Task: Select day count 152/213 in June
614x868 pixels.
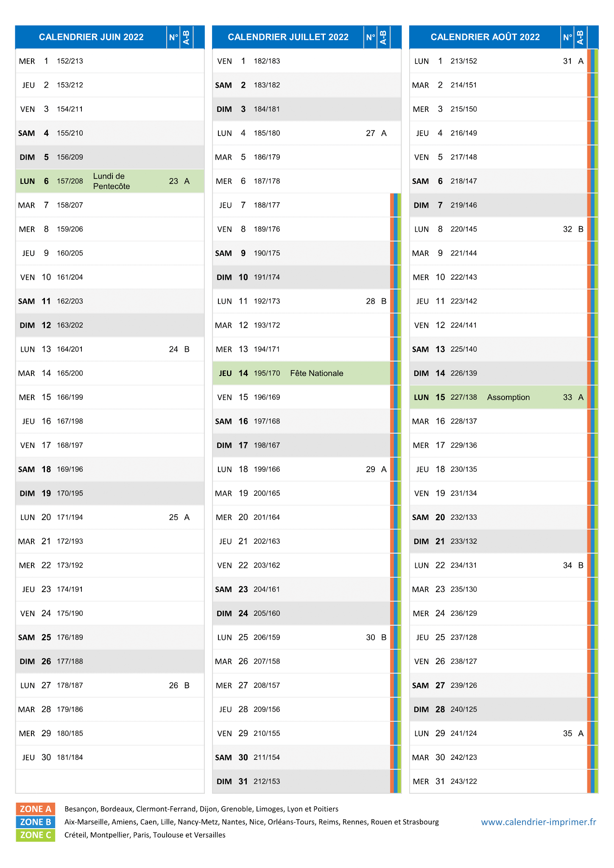Action: pyautogui.click(x=70, y=61)
